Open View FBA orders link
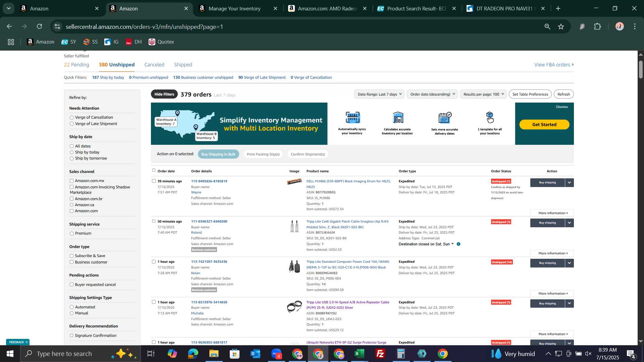 pyautogui.click(x=554, y=65)
